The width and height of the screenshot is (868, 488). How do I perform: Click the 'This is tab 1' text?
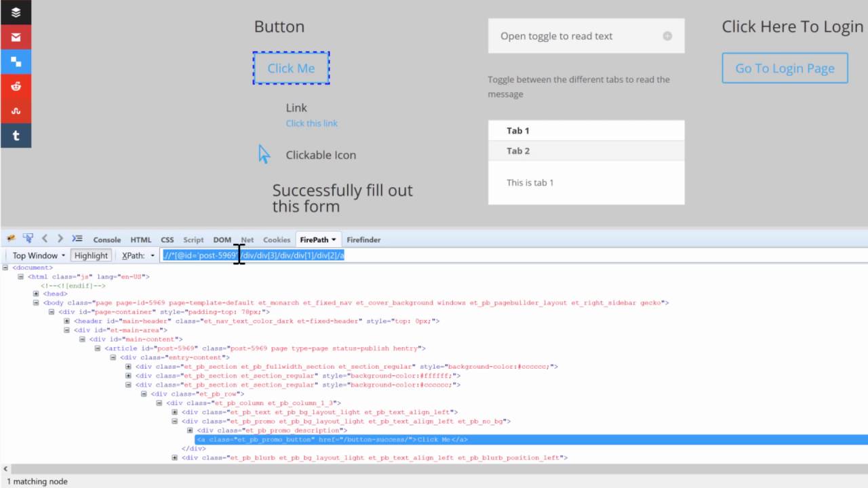tap(530, 182)
